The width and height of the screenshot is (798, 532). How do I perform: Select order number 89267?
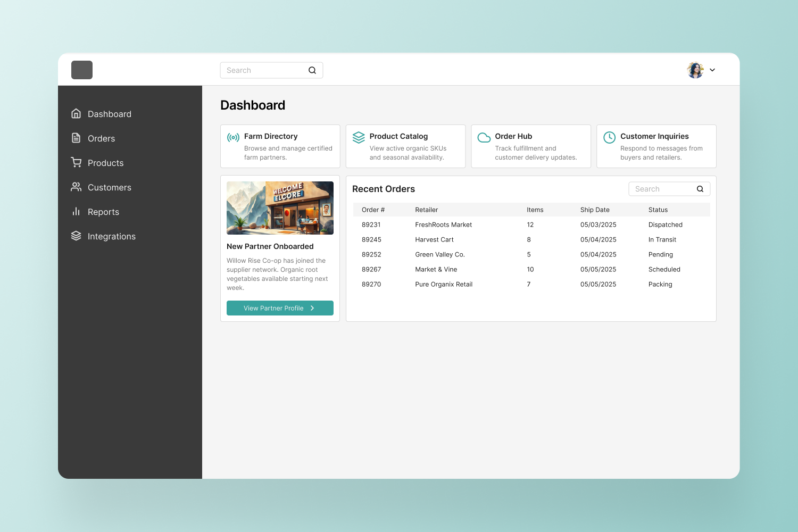coord(372,269)
